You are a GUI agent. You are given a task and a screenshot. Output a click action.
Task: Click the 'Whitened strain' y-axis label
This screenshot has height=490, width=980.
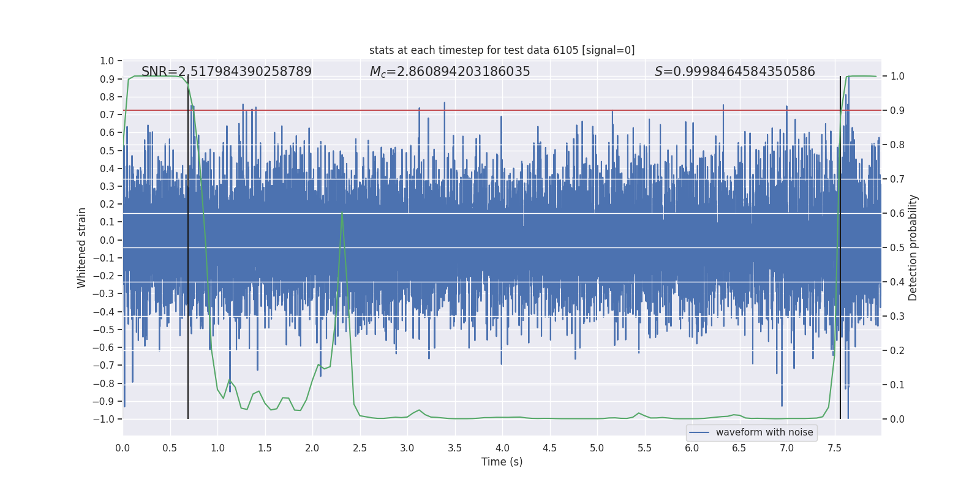click(82, 247)
